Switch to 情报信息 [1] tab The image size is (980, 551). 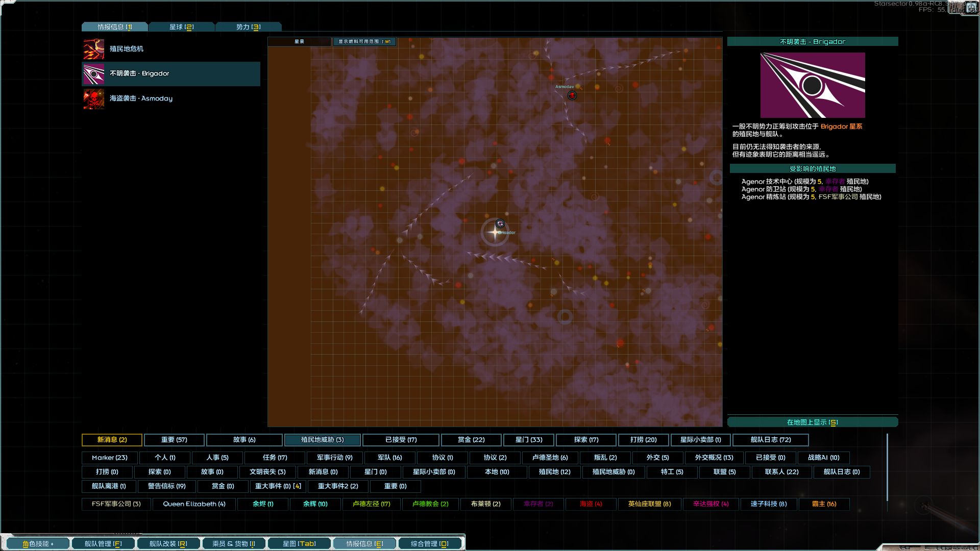(x=115, y=27)
